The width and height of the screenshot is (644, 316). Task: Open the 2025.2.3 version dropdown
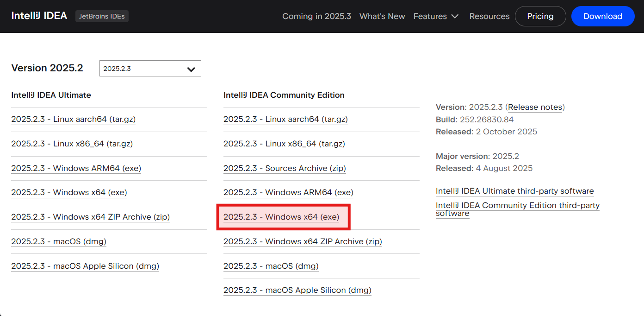[x=150, y=69]
